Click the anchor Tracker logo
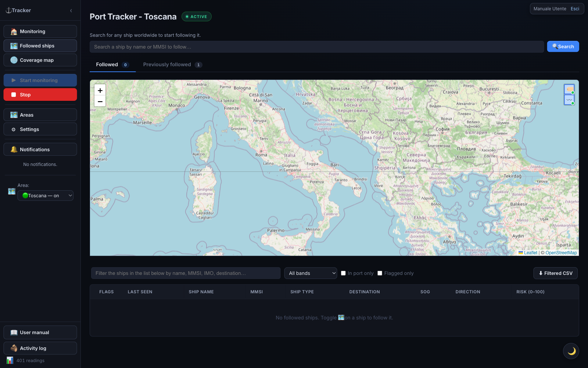The width and height of the screenshot is (588, 368). (18, 10)
